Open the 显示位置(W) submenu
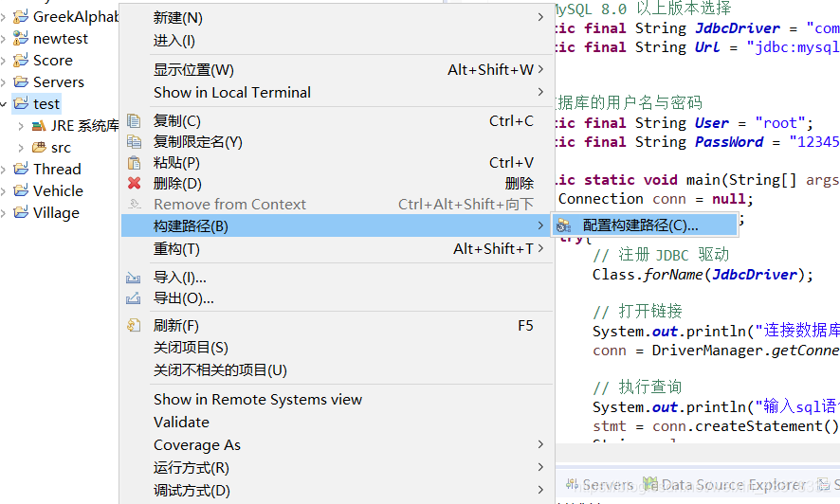840x504 pixels. coord(337,69)
